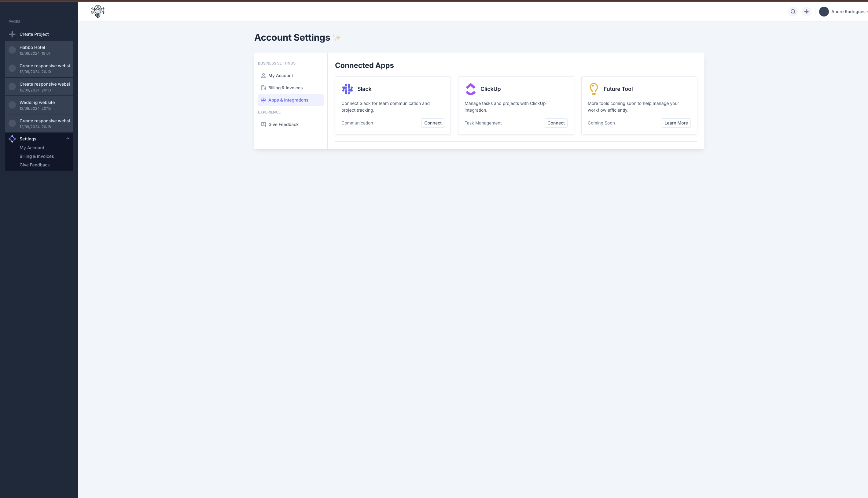Open Give Feedback link under Settings sidebar
The image size is (868, 498).
tap(35, 165)
